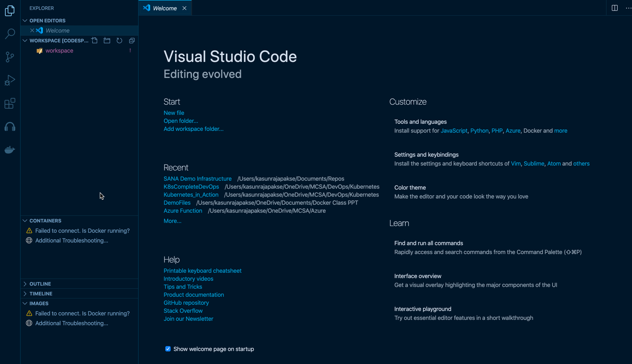Refresh the Explorer using its toolbar icon
This screenshot has height=364, width=632.
(x=119, y=40)
